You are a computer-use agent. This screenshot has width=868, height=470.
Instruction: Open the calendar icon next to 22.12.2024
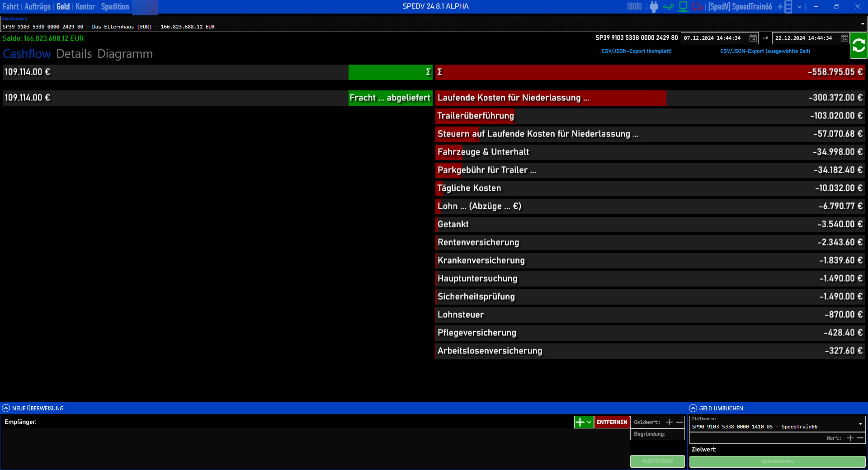tap(844, 38)
